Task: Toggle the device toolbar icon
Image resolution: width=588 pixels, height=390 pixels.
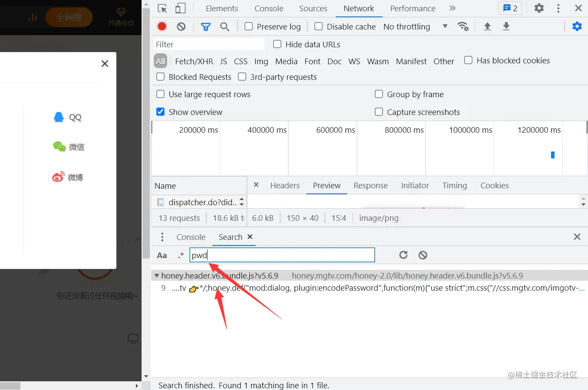Action: point(180,8)
